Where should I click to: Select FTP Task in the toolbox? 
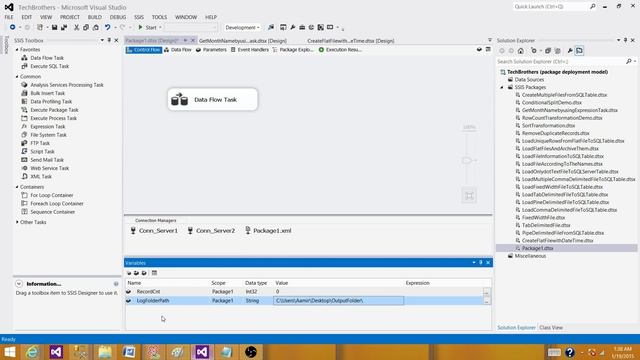pyautogui.click(x=40, y=143)
